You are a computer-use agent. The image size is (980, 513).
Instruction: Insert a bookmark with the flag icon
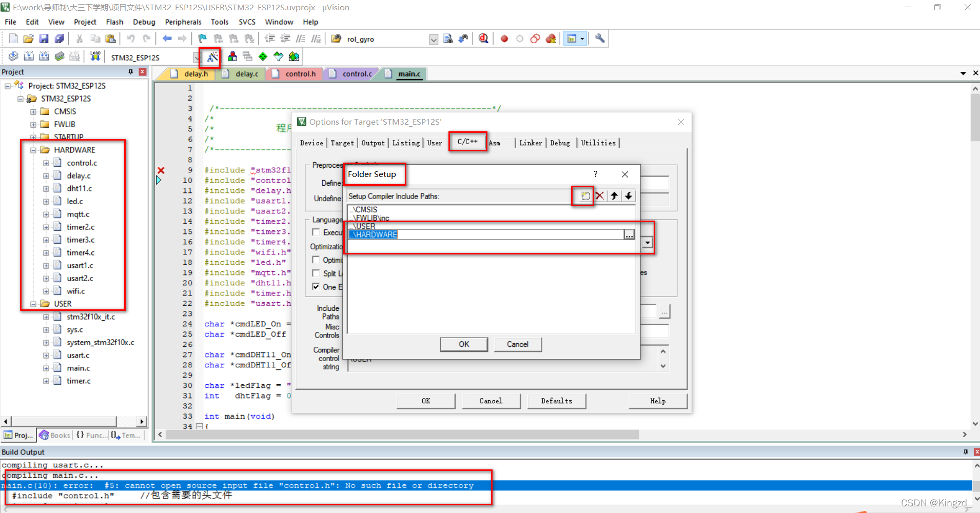[x=203, y=38]
